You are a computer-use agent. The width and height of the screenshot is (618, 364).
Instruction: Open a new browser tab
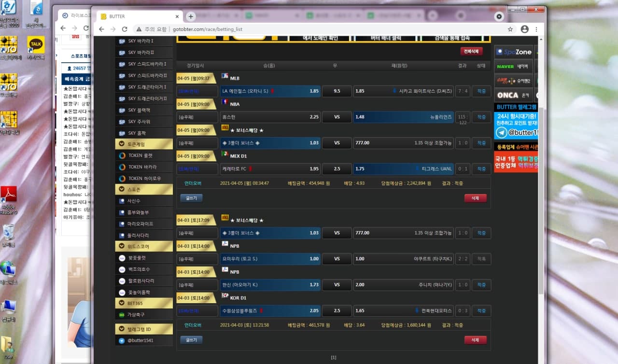(191, 16)
